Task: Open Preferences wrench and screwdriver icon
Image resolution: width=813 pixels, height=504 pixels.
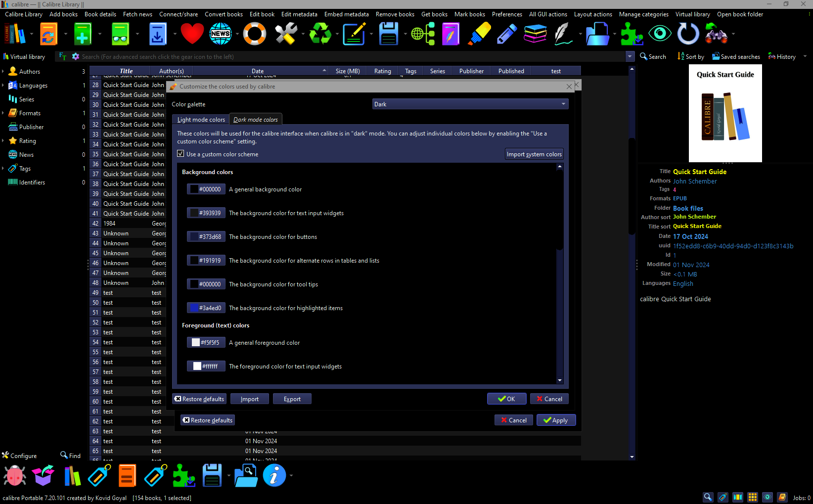Action: [x=286, y=34]
